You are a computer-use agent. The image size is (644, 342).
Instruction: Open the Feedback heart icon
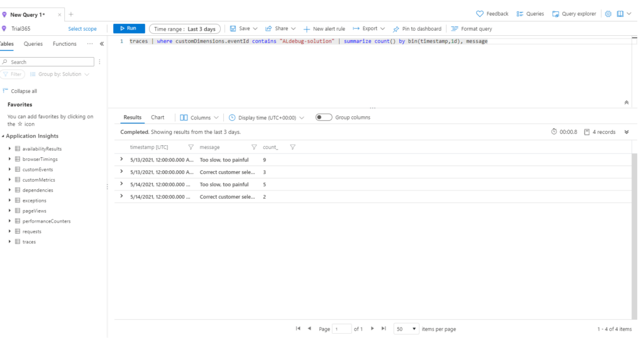pyautogui.click(x=479, y=14)
